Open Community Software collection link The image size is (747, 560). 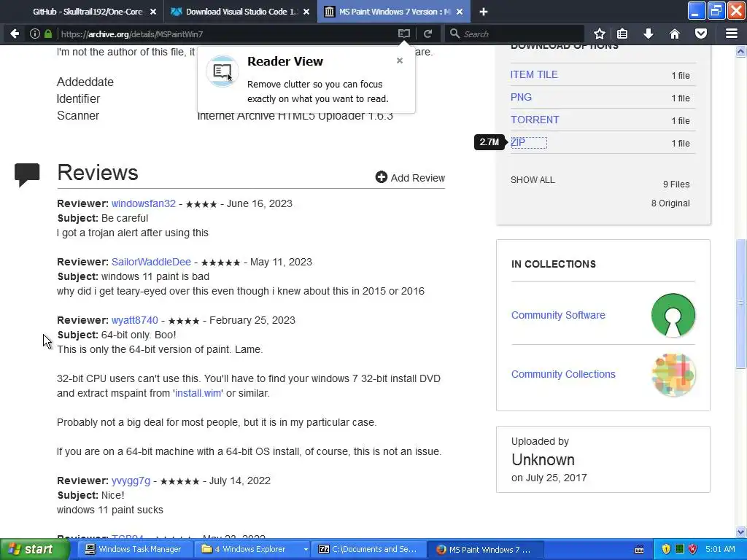(558, 315)
